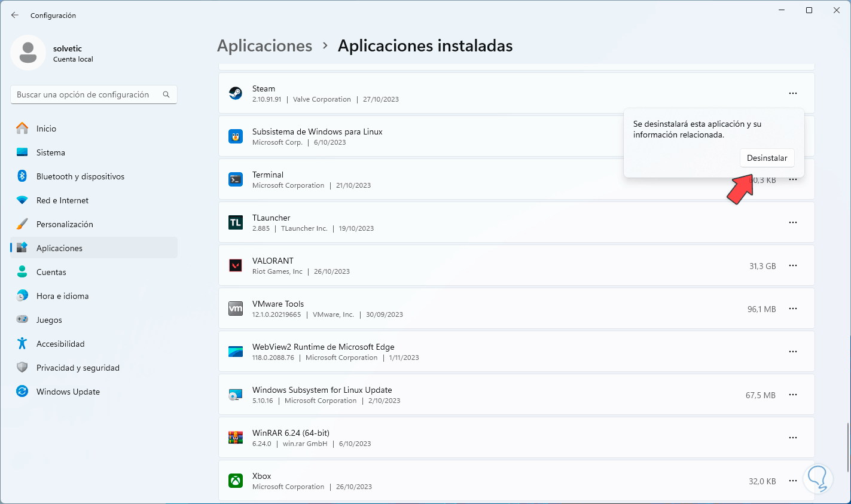Click the Windows Update sync icon

pyautogui.click(x=22, y=392)
